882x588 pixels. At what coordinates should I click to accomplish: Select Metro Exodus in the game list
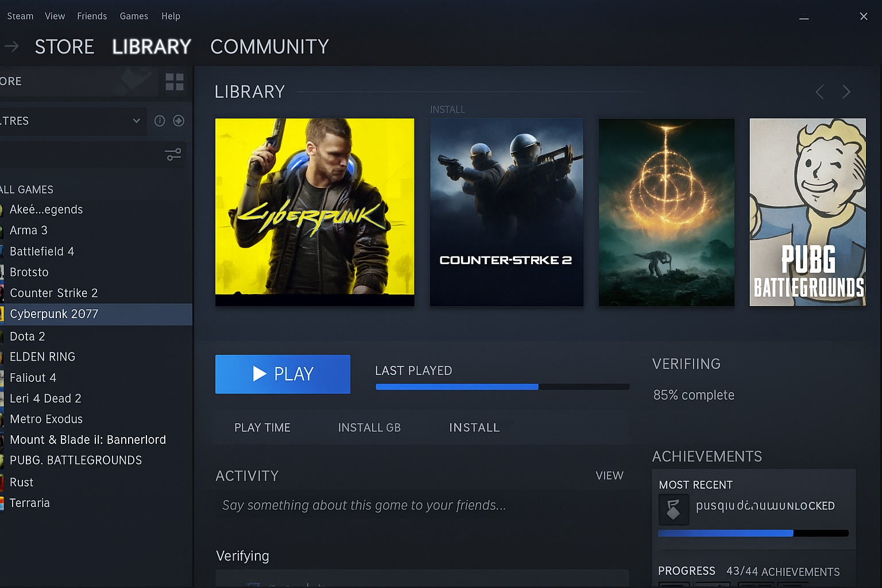pos(47,419)
